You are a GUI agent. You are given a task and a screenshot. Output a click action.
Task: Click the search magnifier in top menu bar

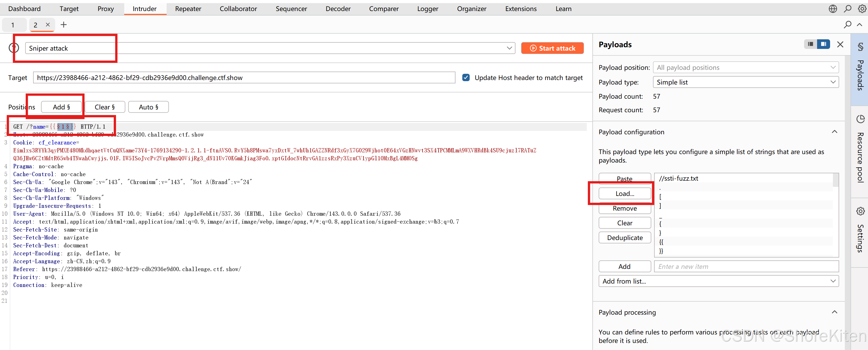847,9
